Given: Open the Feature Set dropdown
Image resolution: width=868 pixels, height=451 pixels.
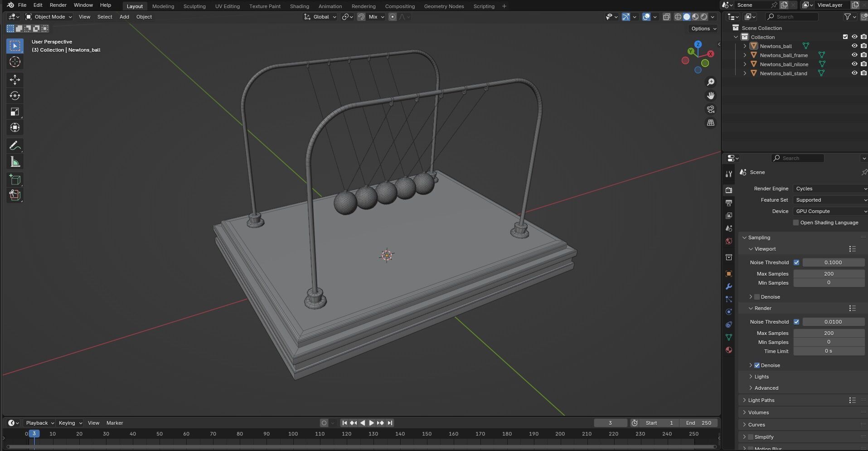Looking at the screenshot, I should [830, 200].
